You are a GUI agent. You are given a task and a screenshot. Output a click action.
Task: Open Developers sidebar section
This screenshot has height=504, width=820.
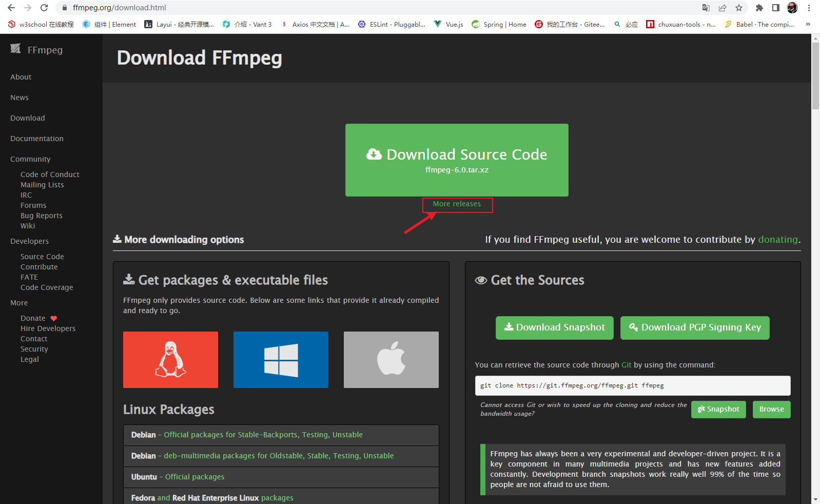29,241
